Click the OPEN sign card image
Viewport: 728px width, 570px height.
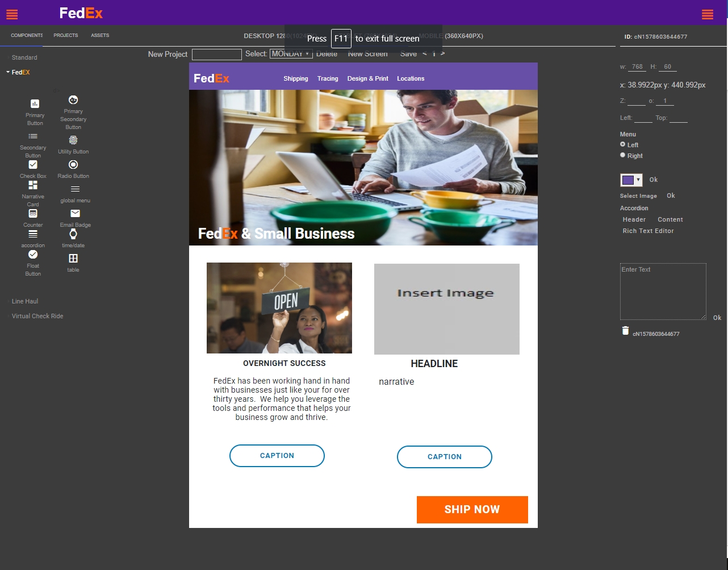pos(279,308)
